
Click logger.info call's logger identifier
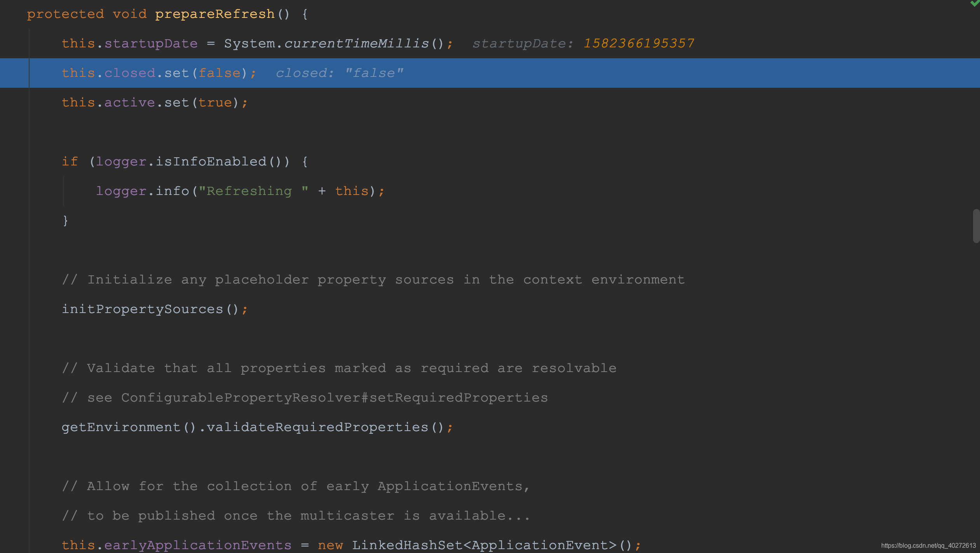[x=121, y=191]
